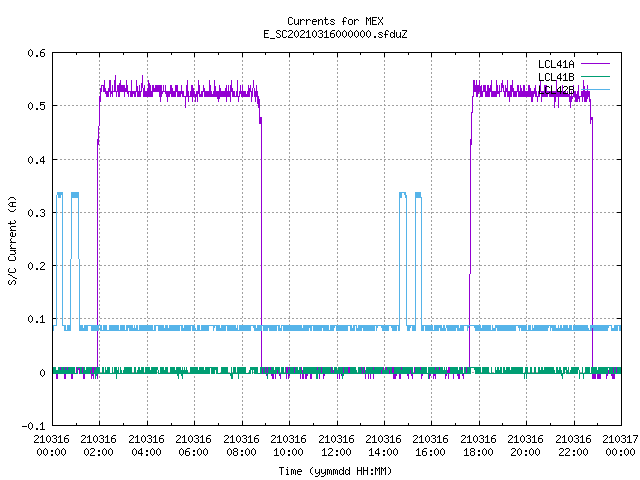Click the y-axis tick value 0.4
This screenshot has height=480, width=640.
(x=36, y=160)
